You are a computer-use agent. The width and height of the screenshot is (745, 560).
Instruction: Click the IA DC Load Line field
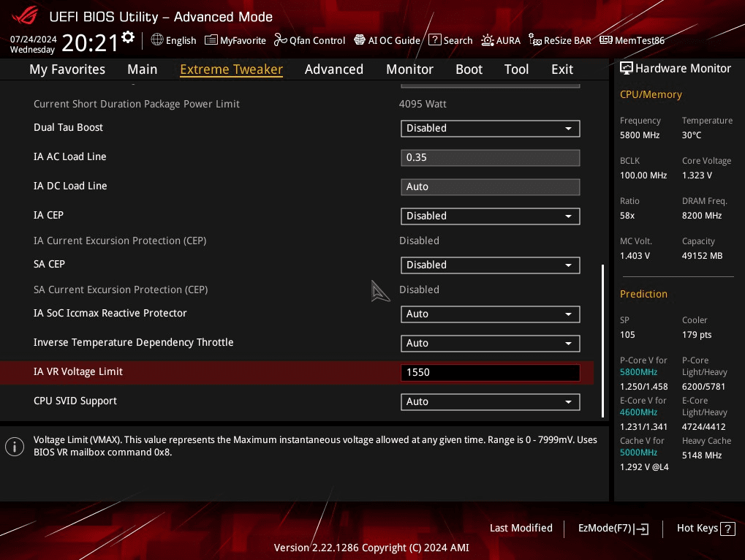pyautogui.click(x=491, y=186)
